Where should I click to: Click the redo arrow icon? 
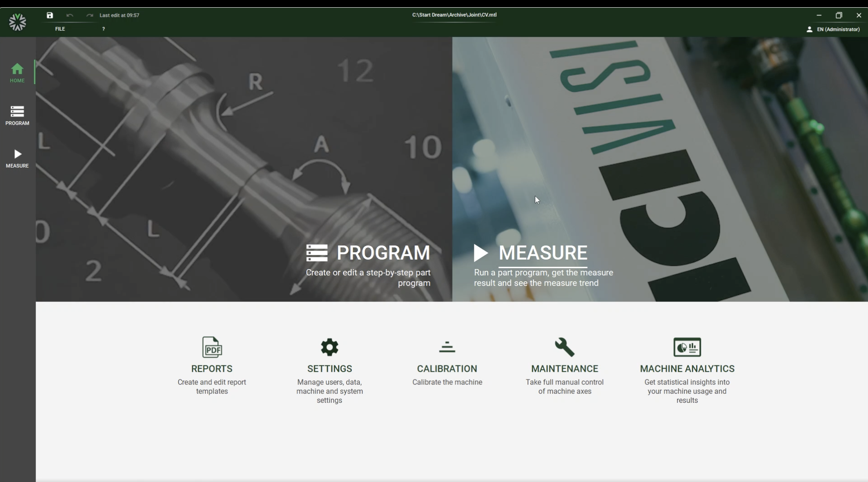coord(90,15)
